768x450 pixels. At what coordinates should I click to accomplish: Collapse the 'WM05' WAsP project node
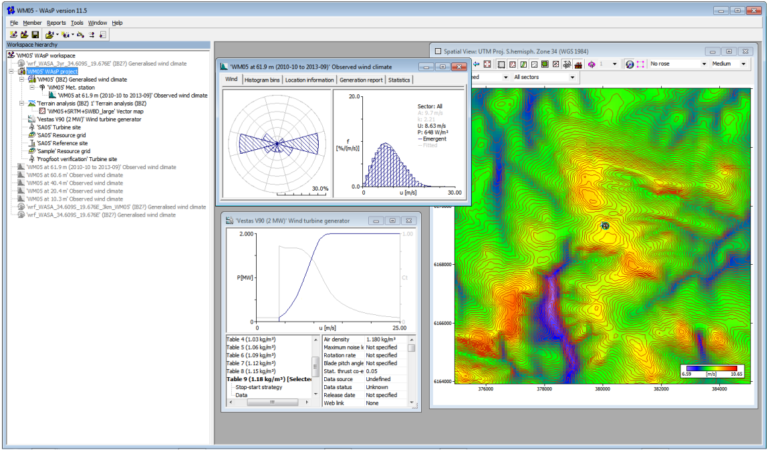point(11,71)
